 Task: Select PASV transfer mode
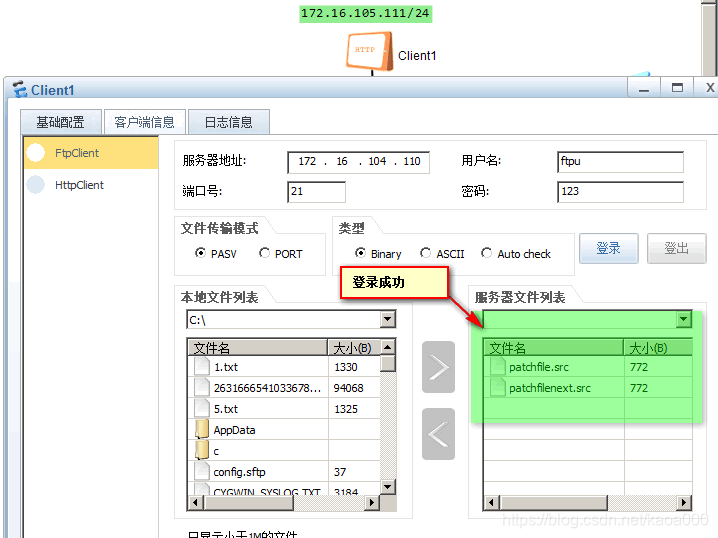pos(200,253)
